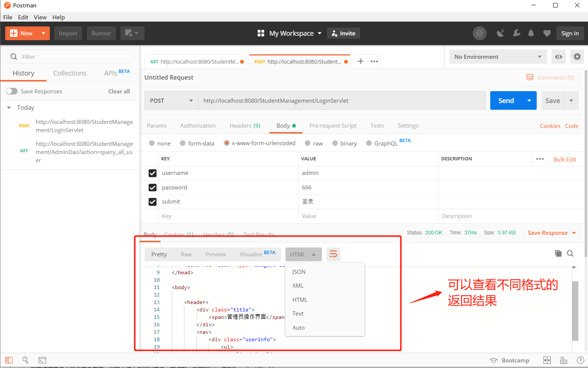This screenshot has height=368, width=588.
Task: Open the File menu
Action: pyautogui.click(x=8, y=17)
